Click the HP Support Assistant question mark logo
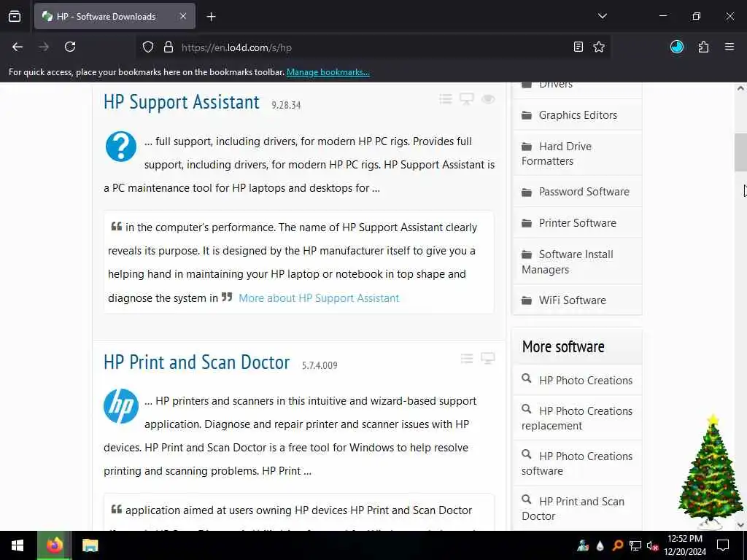Image resolution: width=747 pixels, height=560 pixels. pyautogui.click(x=120, y=147)
